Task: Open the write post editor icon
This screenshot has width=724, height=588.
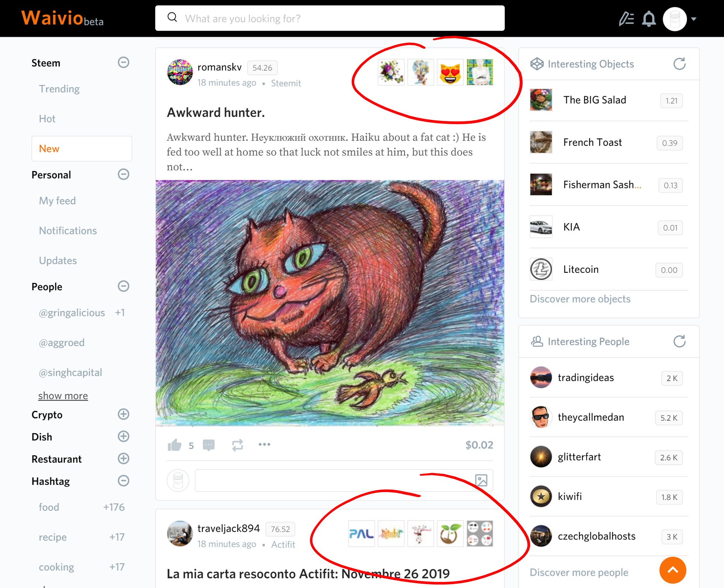Action: click(626, 19)
